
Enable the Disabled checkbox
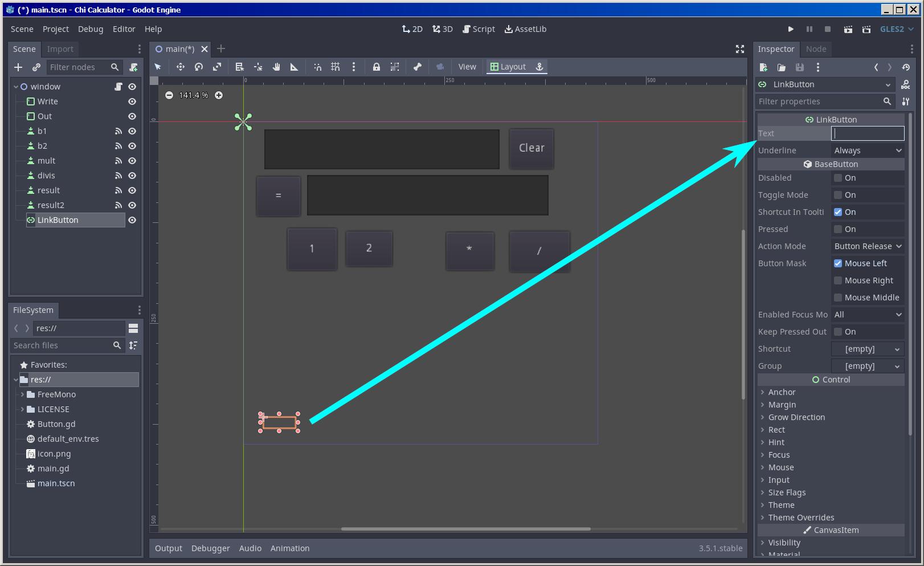pyautogui.click(x=838, y=178)
